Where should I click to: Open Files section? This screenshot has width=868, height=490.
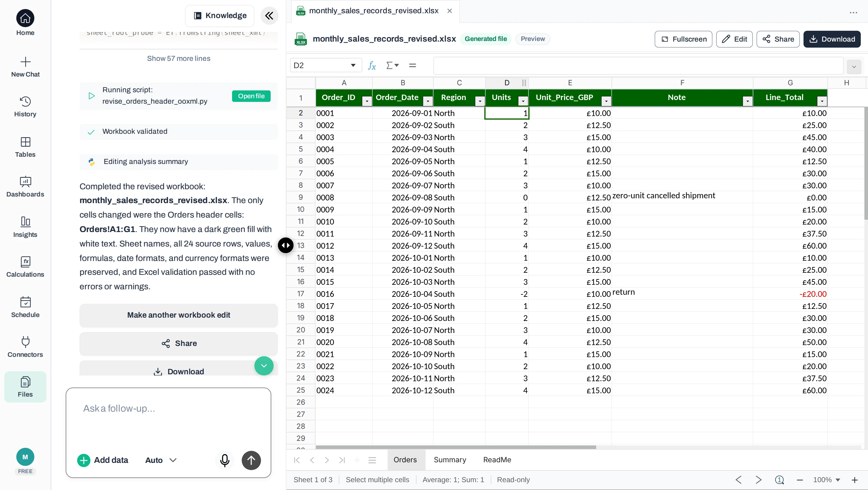25,387
